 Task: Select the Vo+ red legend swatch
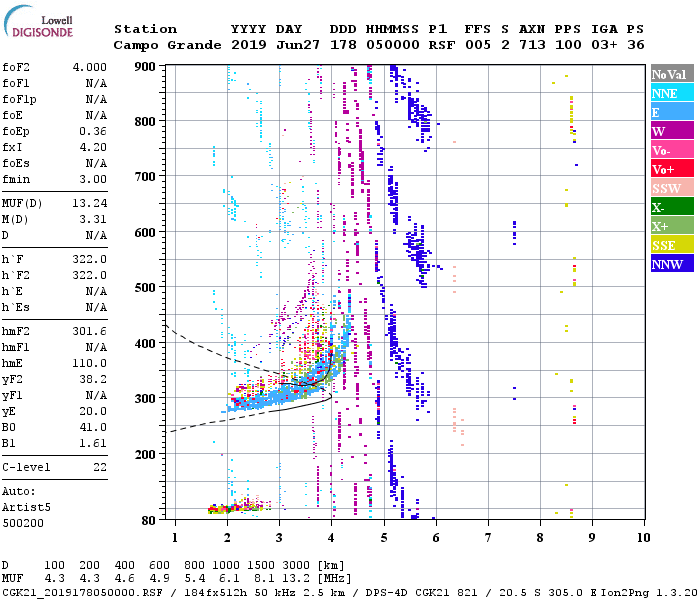[672, 169]
